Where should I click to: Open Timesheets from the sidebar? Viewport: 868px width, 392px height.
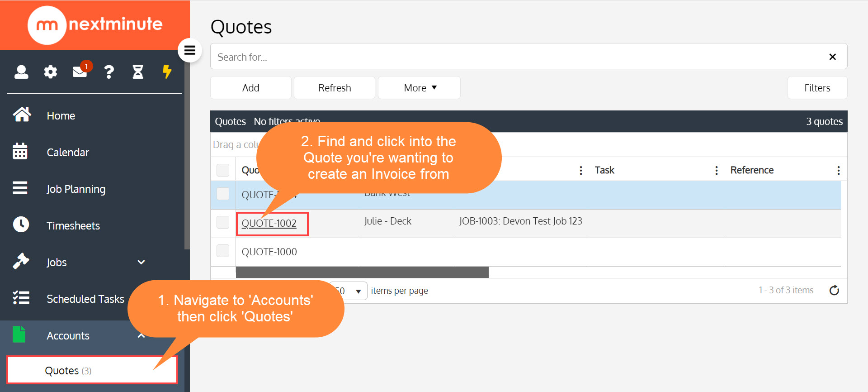73,225
